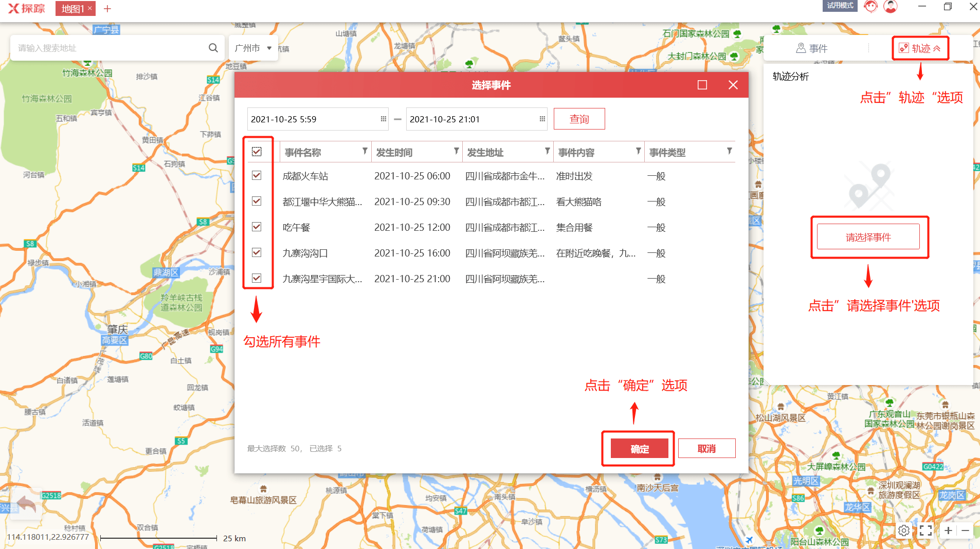Filter the 事件类型 column
This screenshot has width=980, height=549.
[729, 151]
